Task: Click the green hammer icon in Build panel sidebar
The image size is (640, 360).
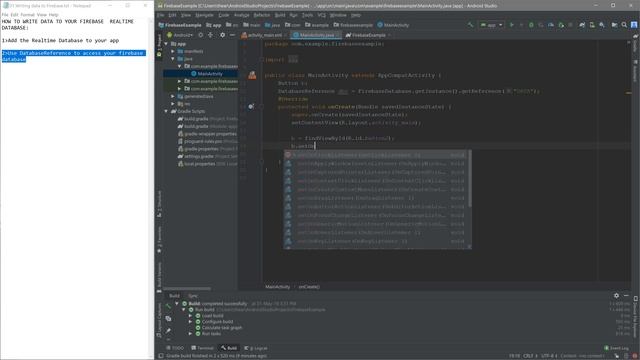Action: (168, 306)
